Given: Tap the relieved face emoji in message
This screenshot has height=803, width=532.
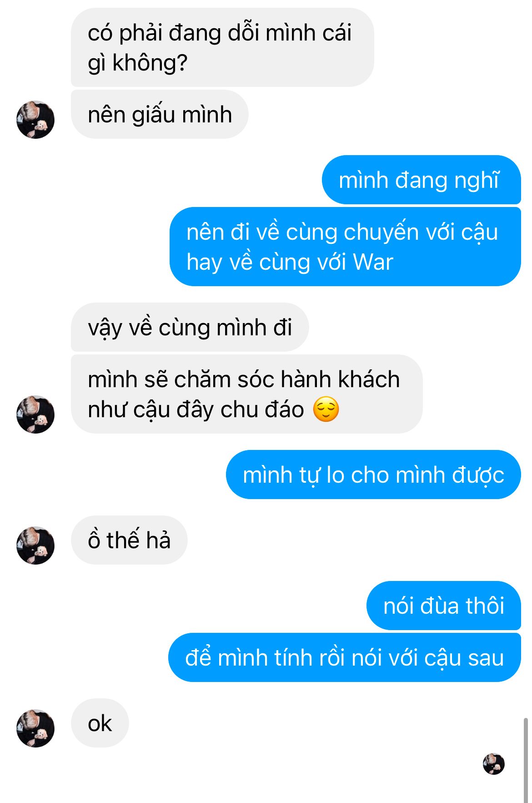Looking at the screenshot, I should [x=326, y=409].
